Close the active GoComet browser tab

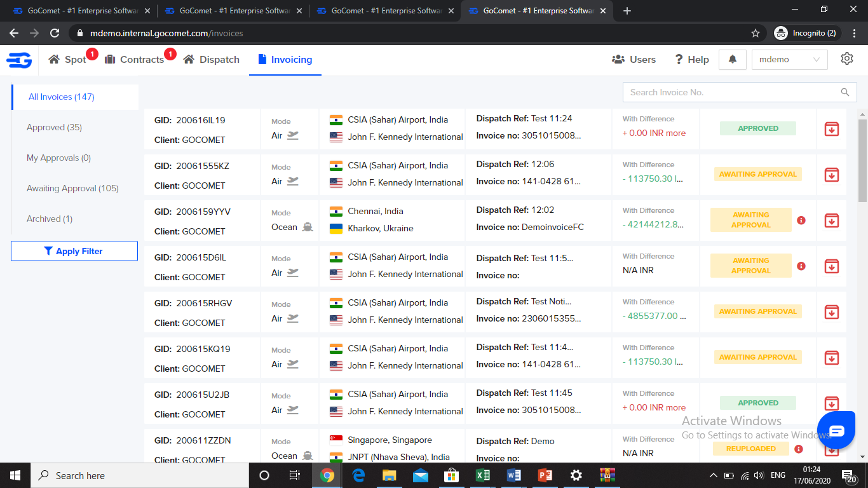(x=602, y=11)
